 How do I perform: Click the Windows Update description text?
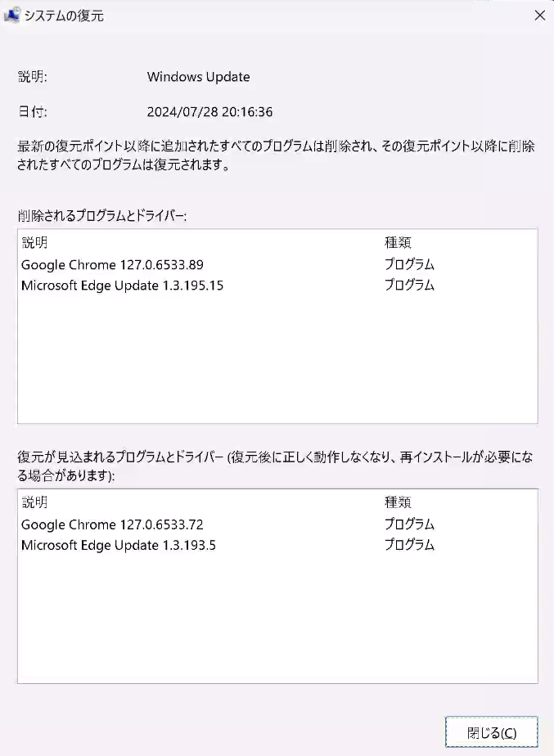[199, 77]
